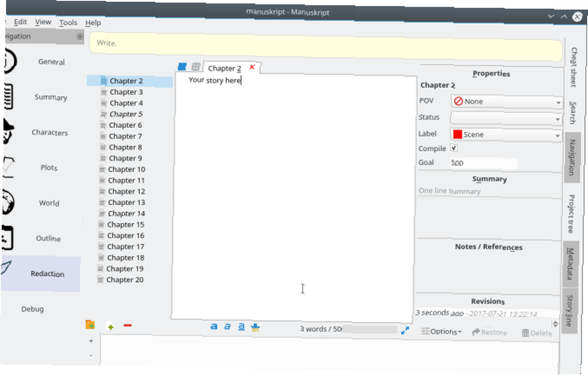Open the revisions Options dropdown
Viewport: 588px width, 376px height.
(x=441, y=332)
